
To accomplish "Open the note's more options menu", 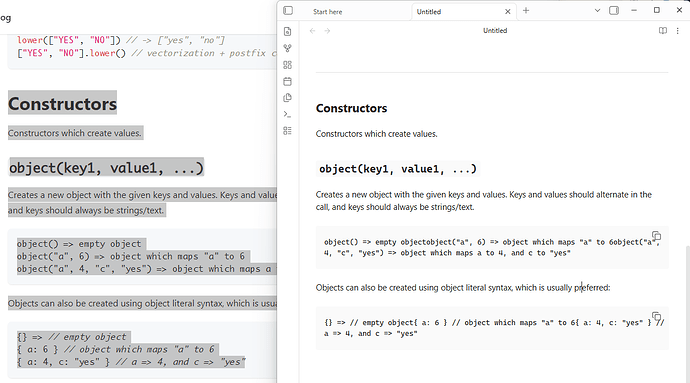I will [x=678, y=31].
